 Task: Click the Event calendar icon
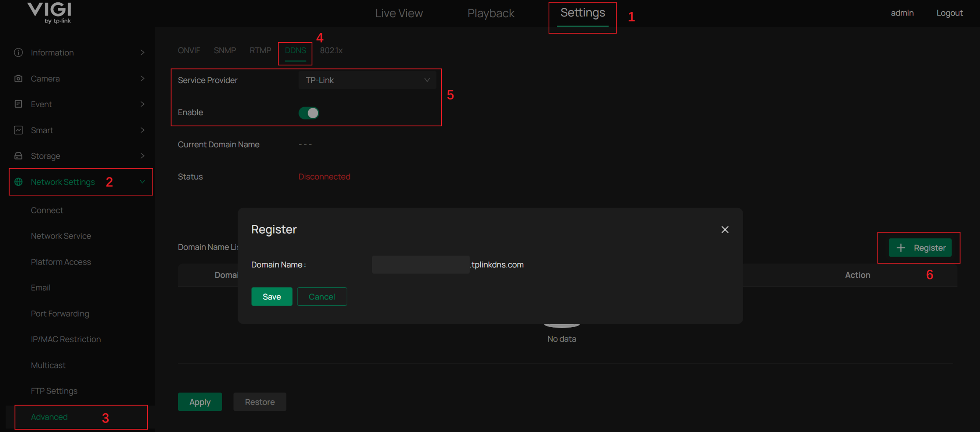click(x=18, y=104)
